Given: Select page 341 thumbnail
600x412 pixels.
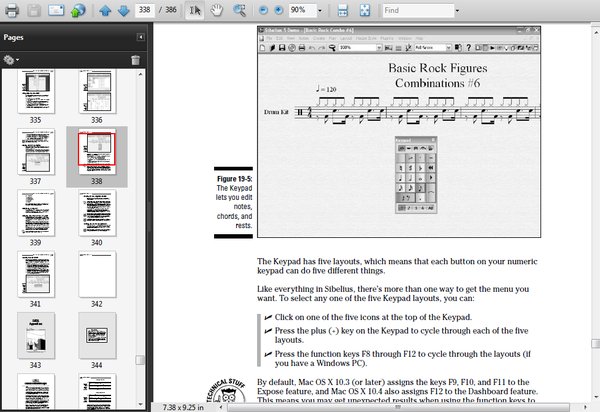Looking at the screenshot, I should pyautogui.click(x=36, y=274).
